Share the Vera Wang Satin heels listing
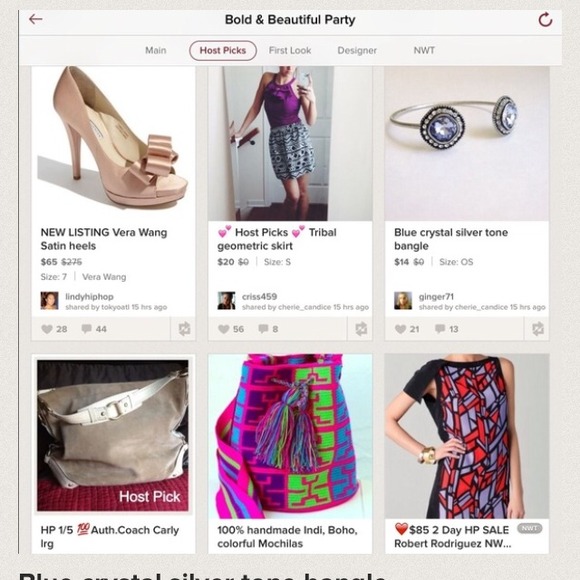The image size is (580, 580). pos(184,329)
